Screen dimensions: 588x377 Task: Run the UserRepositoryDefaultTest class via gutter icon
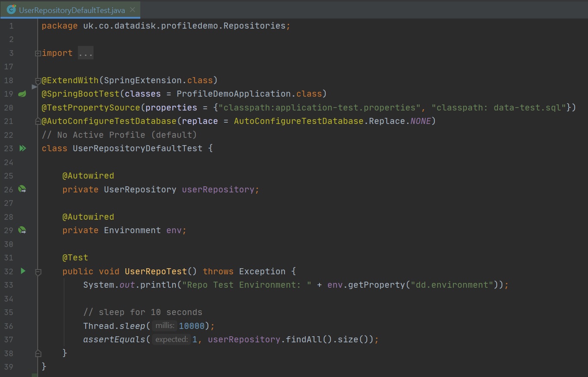[x=23, y=149]
